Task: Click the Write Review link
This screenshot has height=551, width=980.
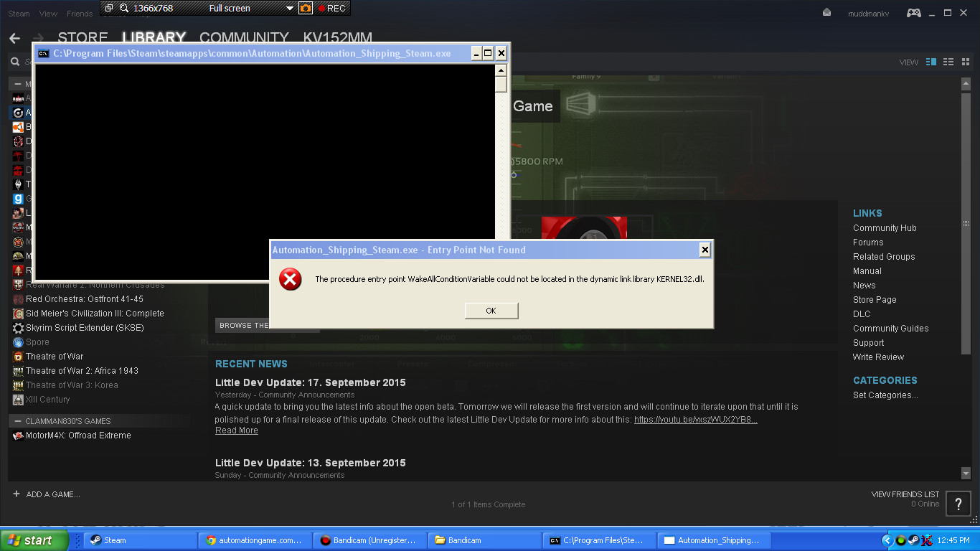Action: 878,357
